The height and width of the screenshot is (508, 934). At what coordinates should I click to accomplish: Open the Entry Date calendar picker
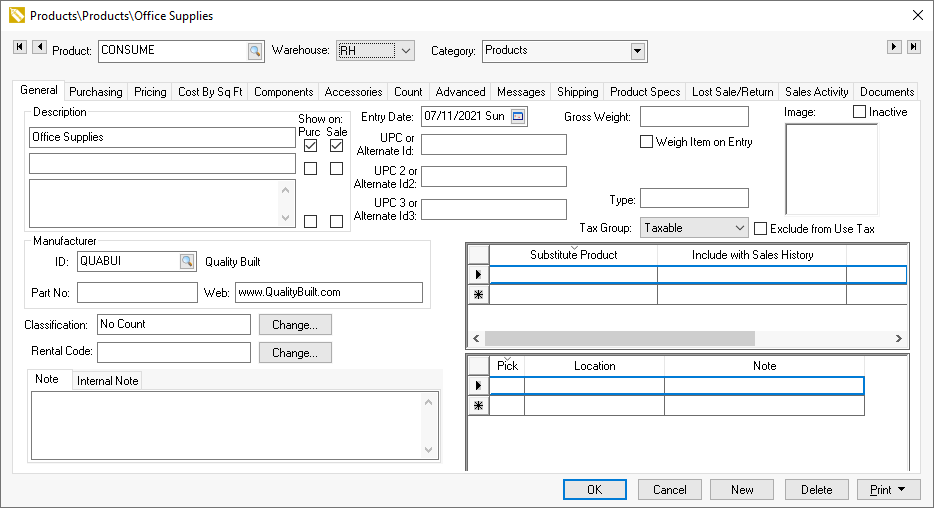tap(517, 116)
